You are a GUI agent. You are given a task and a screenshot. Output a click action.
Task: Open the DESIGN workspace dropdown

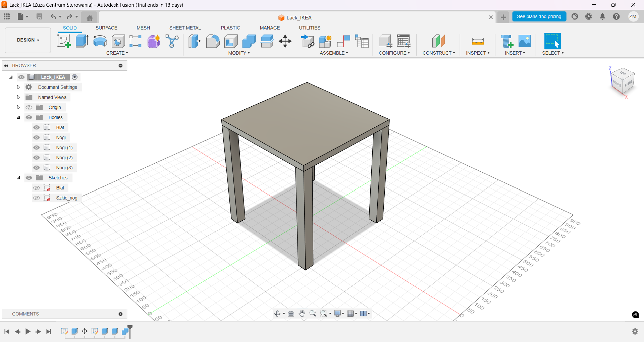[28, 40]
